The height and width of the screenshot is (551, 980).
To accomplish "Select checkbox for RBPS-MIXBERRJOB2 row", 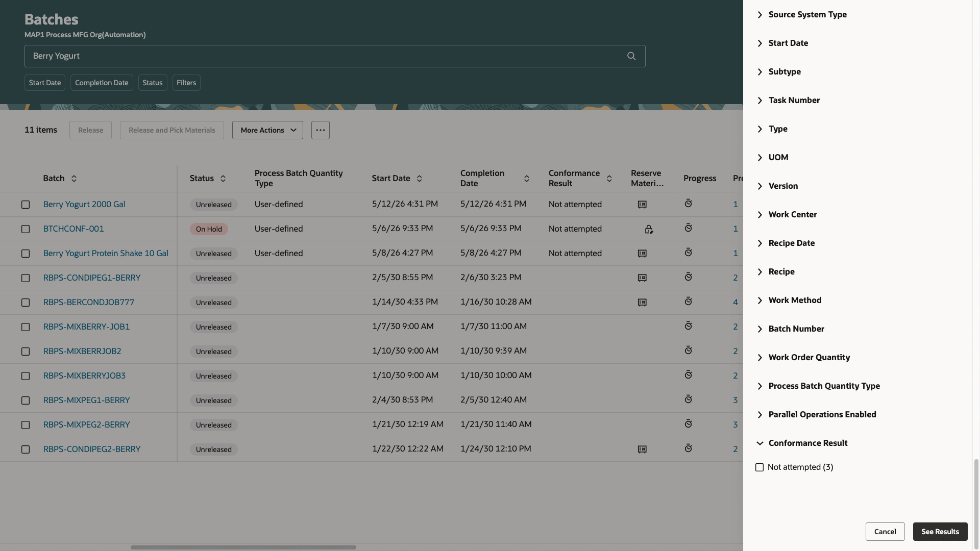I will 26,352.
